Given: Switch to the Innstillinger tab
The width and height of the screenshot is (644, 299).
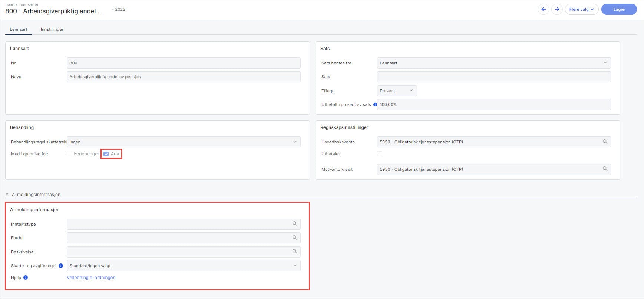Looking at the screenshot, I should pyautogui.click(x=52, y=29).
